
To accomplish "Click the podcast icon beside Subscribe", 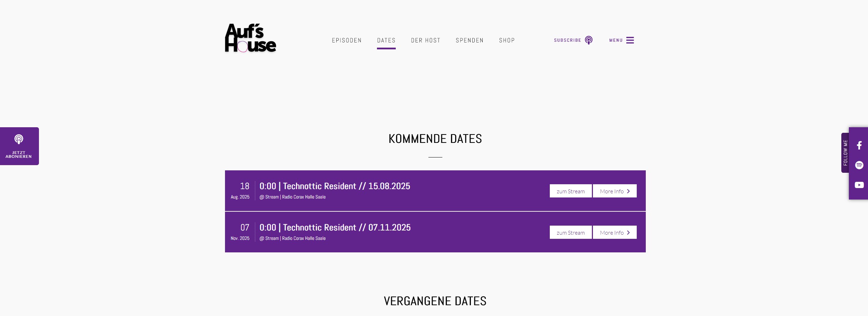I will (x=589, y=40).
